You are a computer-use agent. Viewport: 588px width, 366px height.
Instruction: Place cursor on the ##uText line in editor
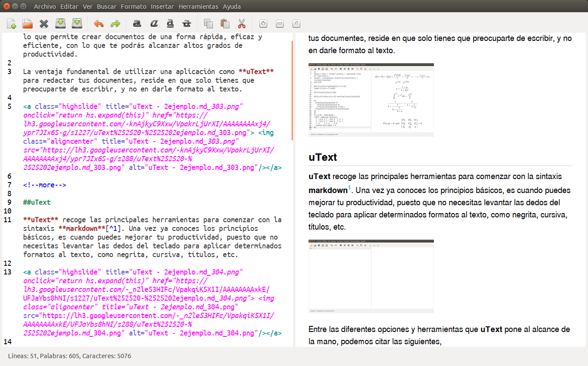[37, 202]
